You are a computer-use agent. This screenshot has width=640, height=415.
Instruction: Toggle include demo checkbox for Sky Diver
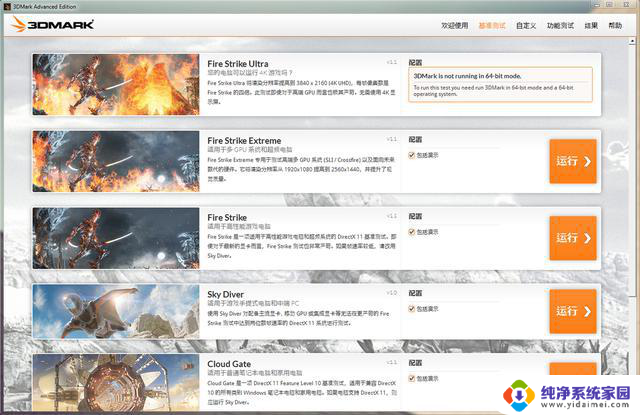pos(411,308)
